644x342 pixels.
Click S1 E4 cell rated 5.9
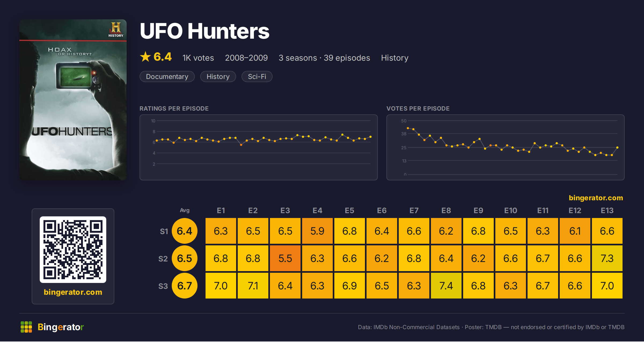click(317, 231)
